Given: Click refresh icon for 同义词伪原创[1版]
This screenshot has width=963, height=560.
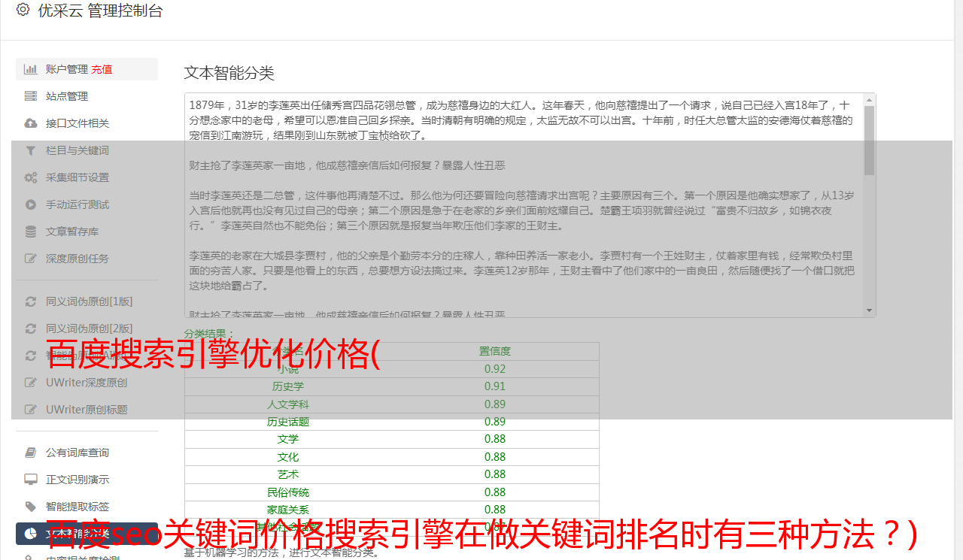Looking at the screenshot, I should (31, 301).
